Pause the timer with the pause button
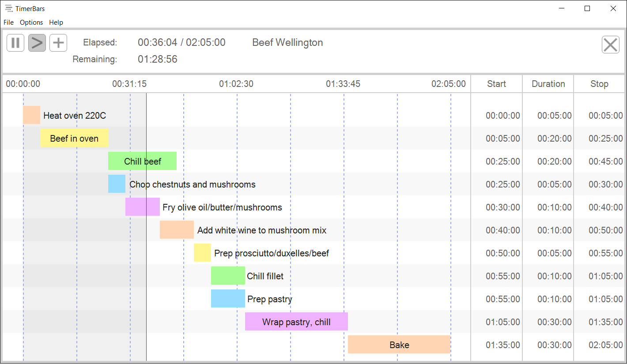The image size is (627, 364). pyautogui.click(x=15, y=43)
